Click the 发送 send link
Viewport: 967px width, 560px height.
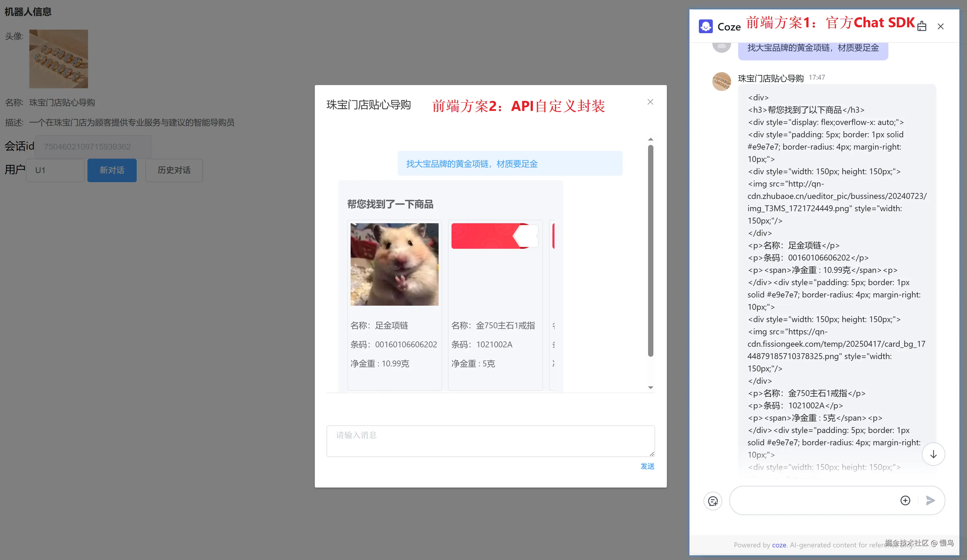(647, 466)
